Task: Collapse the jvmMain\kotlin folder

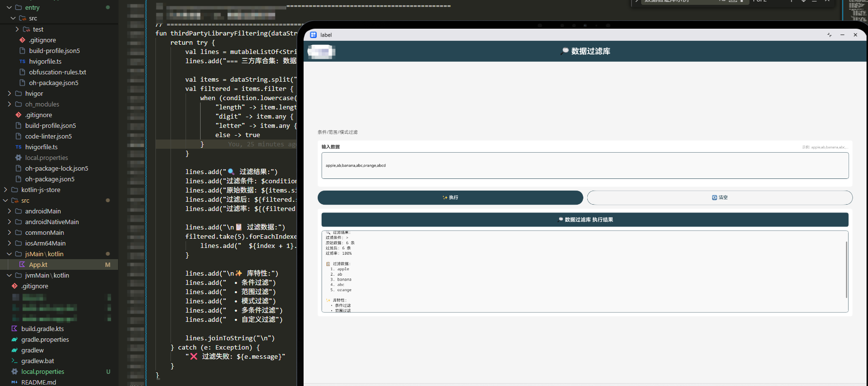Action: pos(9,275)
